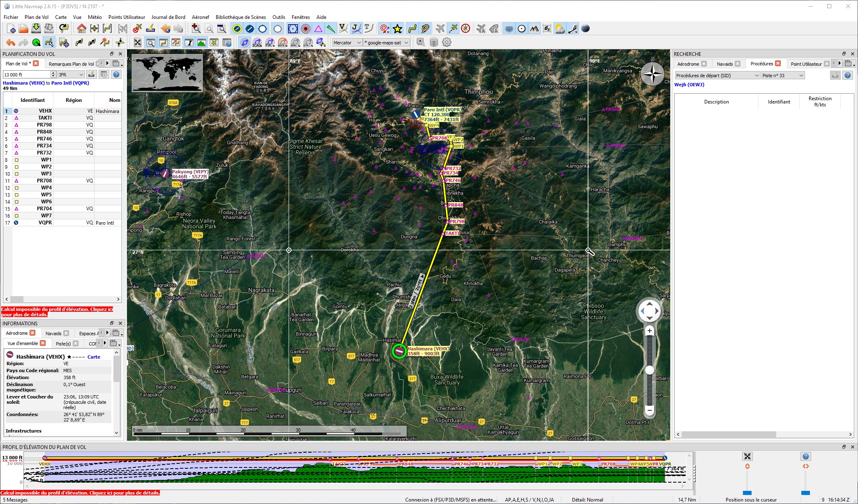Click the Carte link next to Hashimara
This screenshot has height=504, width=858.
pos(94,357)
